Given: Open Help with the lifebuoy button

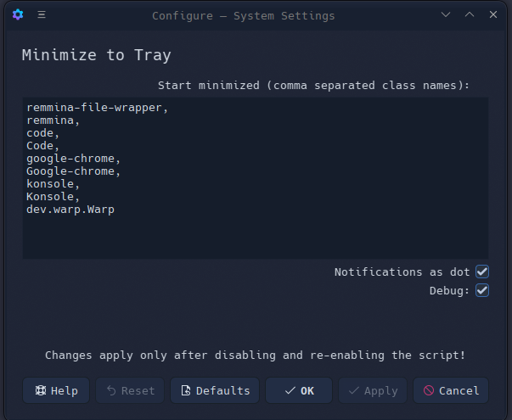Looking at the screenshot, I should [56, 390].
